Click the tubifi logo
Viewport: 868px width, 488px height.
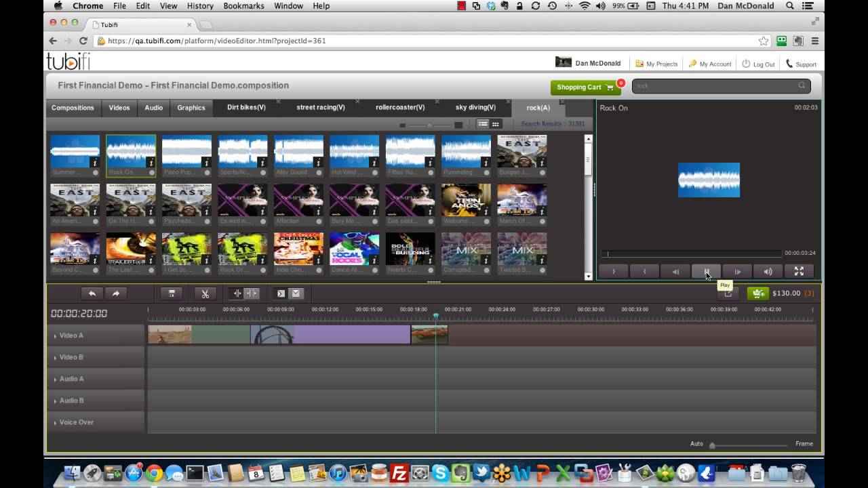point(68,62)
